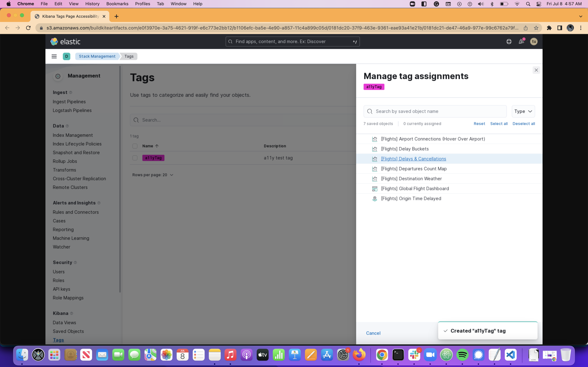Viewport: 588px width, 367px height.
Task: Click the maps icon beside [Flights] Origin Time Delayed
Action: [375, 199]
